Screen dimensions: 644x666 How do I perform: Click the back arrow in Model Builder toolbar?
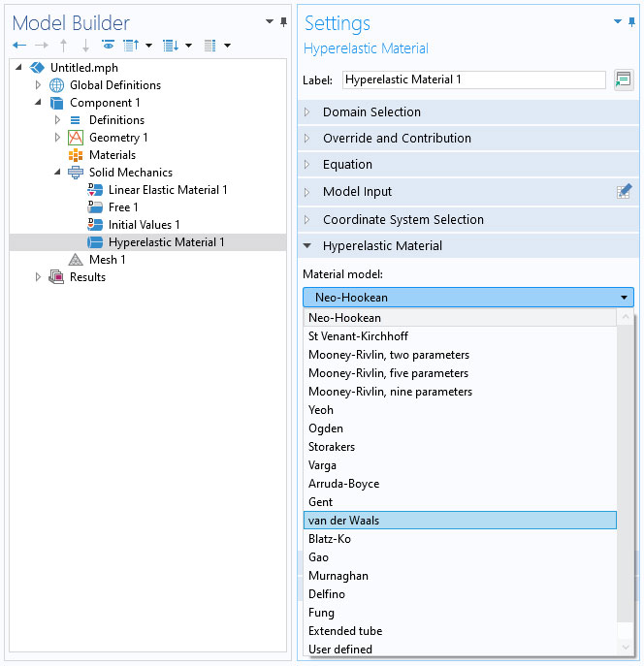19,45
